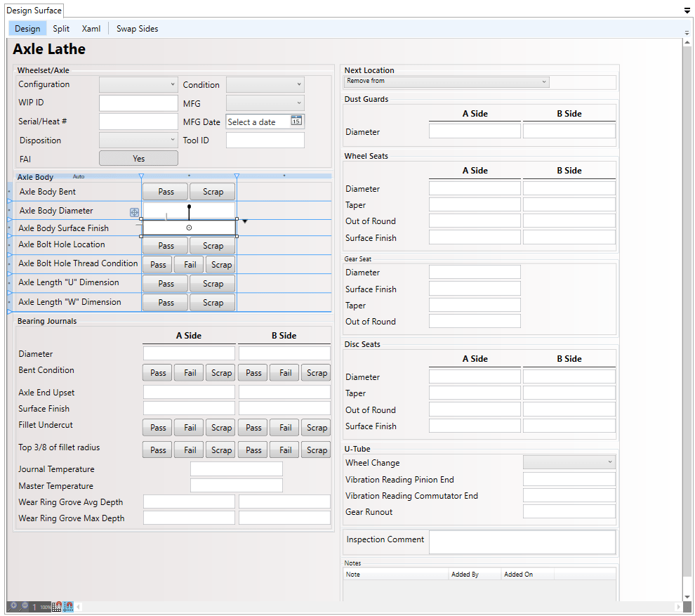
Task: Click the Serial/Heat # text field
Action: point(138,121)
